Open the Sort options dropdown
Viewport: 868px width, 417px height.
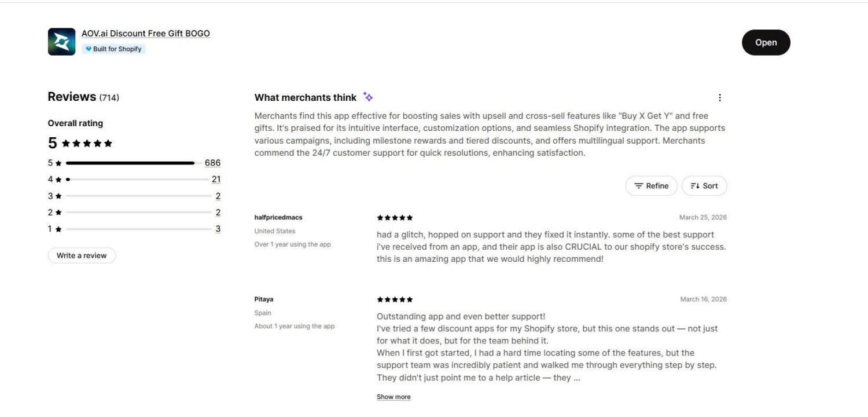tap(704, 185)
